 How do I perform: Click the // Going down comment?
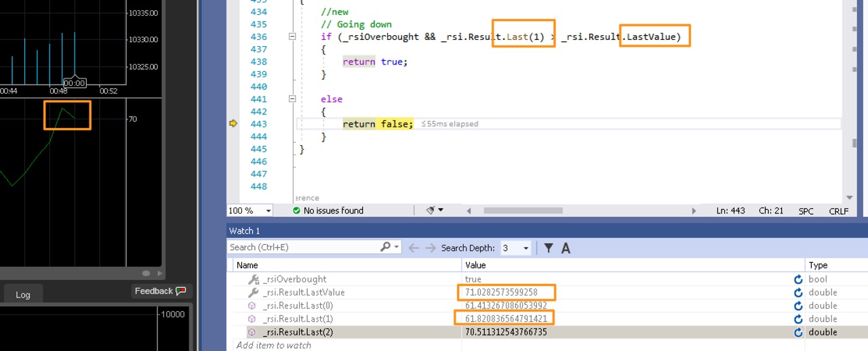pos(356,24)
